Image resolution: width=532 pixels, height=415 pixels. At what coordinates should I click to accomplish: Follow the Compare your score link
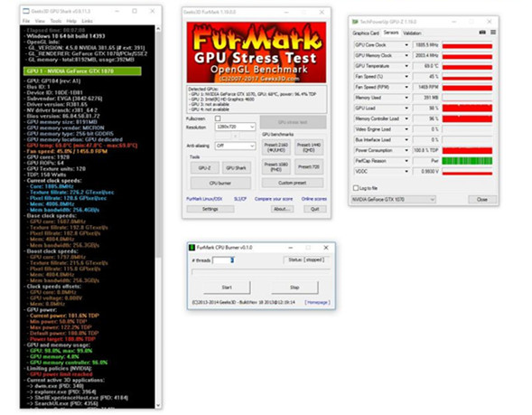274,199
